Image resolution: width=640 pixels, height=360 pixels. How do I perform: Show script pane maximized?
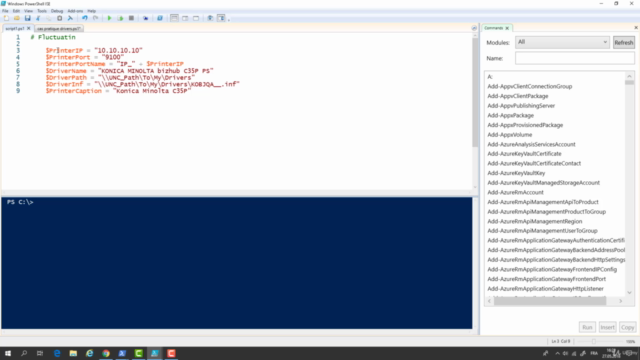[196, 18]
